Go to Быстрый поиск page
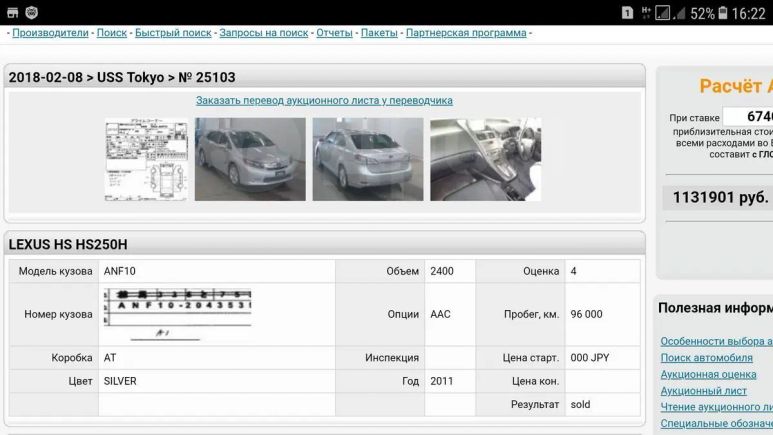This screenshot has width=773, height=435. click(x=173, y=33)
